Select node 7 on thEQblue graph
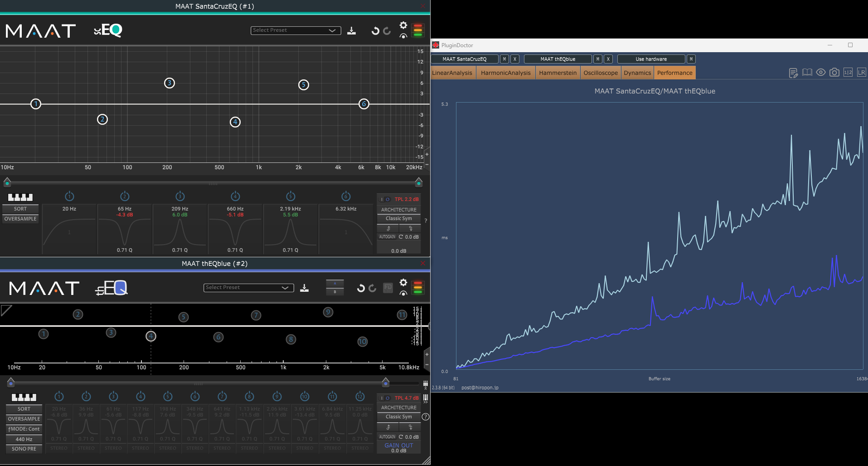868x466 pixels. coord(256,315)
